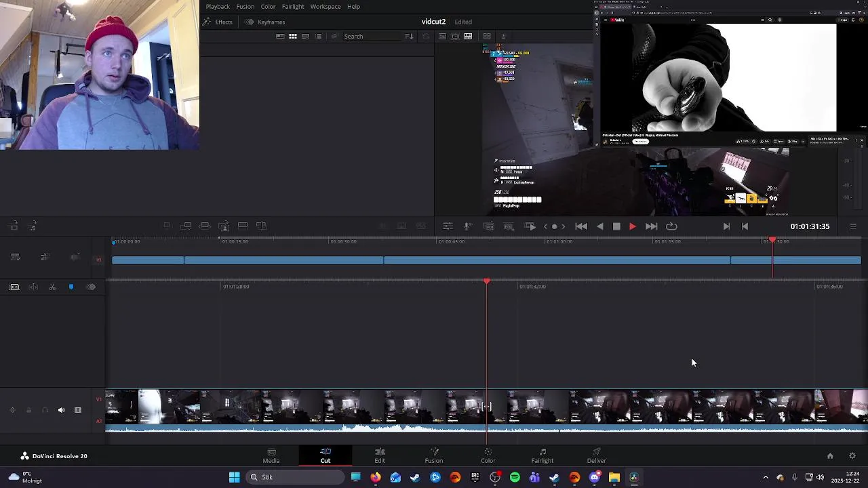Toggle the Lock playhead timeline option

click(x=14, y=287)
